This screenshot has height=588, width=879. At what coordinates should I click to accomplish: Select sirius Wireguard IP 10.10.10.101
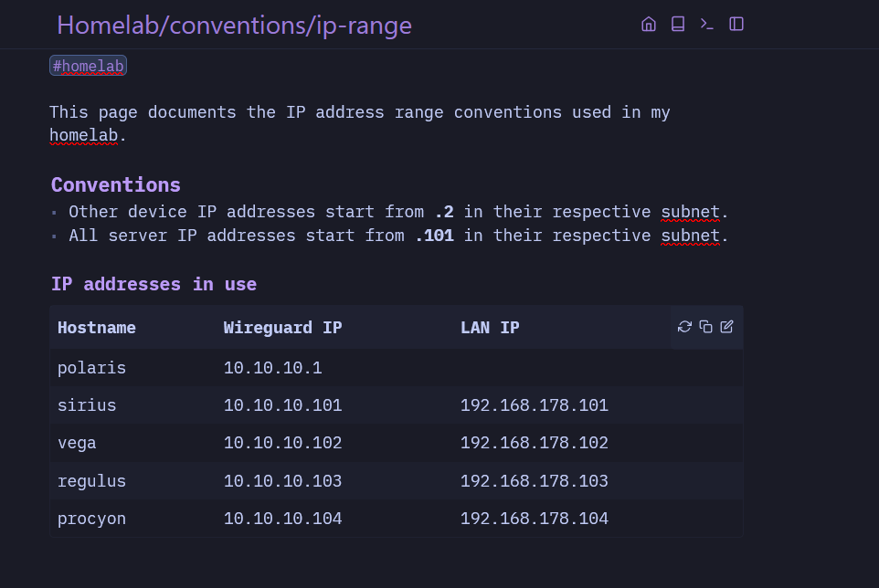click(x=282, y=405)
